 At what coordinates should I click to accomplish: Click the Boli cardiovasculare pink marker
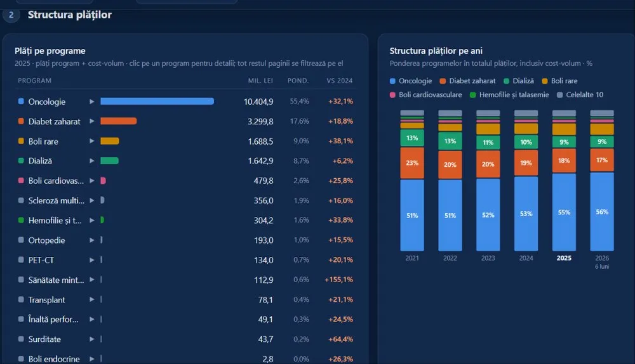pyautogui.click(x=21, y=180)
